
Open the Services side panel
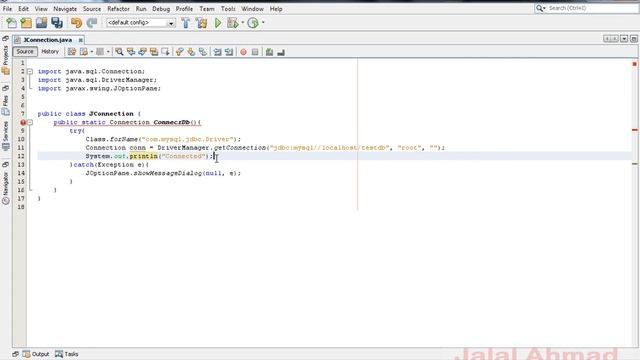click(x=5, y=136)
